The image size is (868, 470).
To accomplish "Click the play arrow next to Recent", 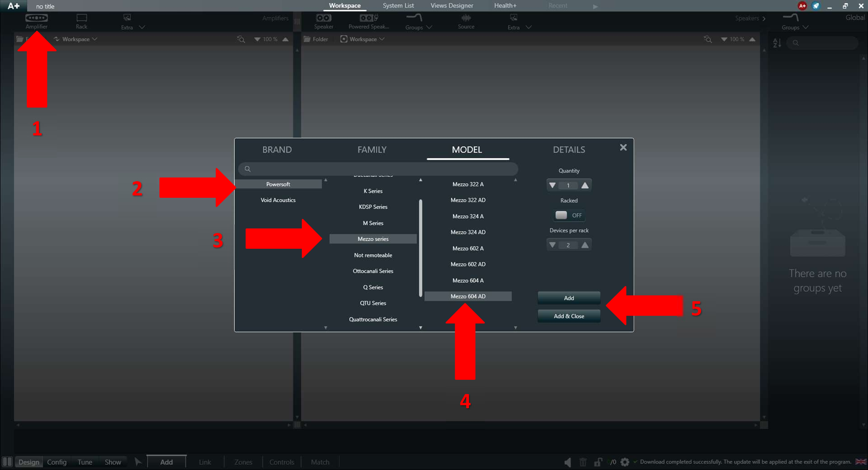I will click(x=595, y=6).
